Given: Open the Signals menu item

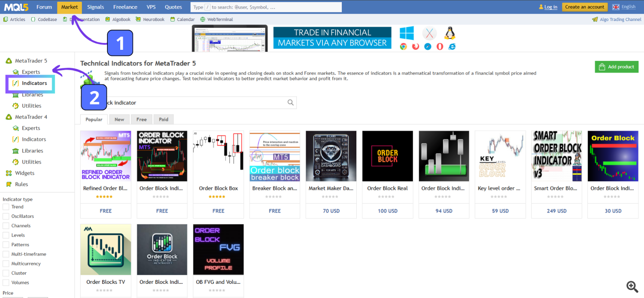Looking at the screenshot, I should [x=95, y=7].
